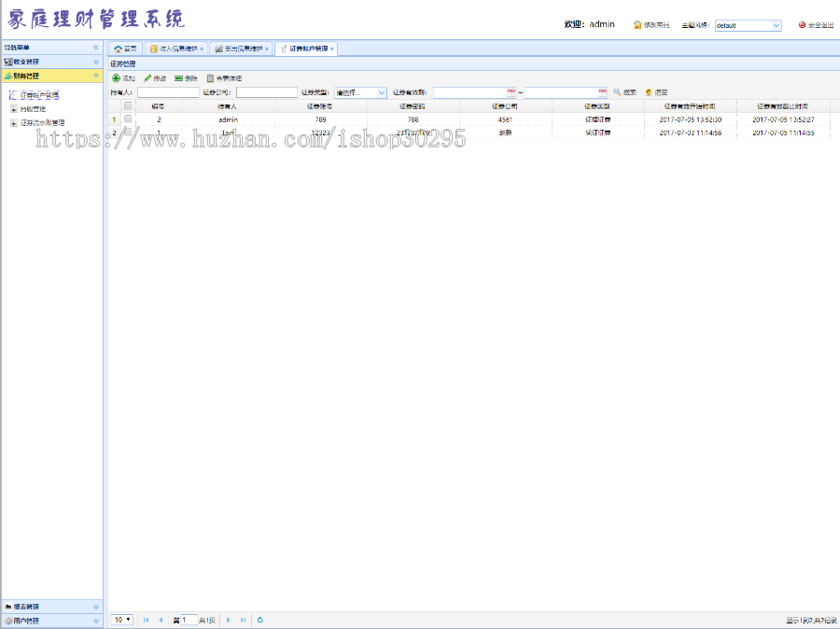840x629 pixels.
Task: Sort by 证券有效开始时间 column header
Action: [690, 106]
